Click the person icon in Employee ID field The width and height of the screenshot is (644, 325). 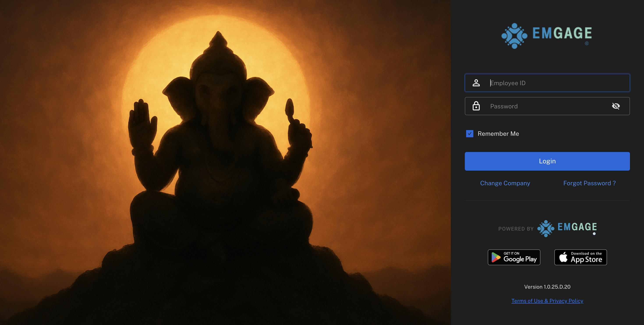(476, 83)
